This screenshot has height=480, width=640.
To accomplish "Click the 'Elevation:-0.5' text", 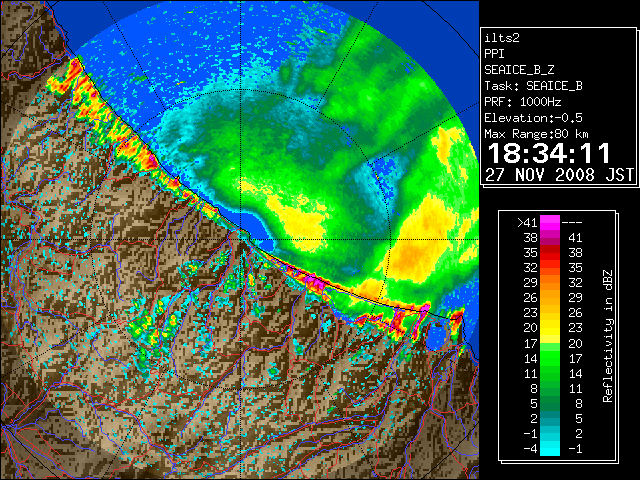I will (533, 118).
